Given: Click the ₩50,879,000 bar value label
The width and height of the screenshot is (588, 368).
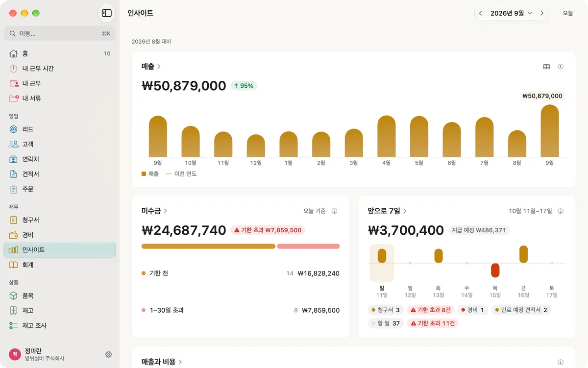Looking at the screenshot, I should click(x=542, y=96).
